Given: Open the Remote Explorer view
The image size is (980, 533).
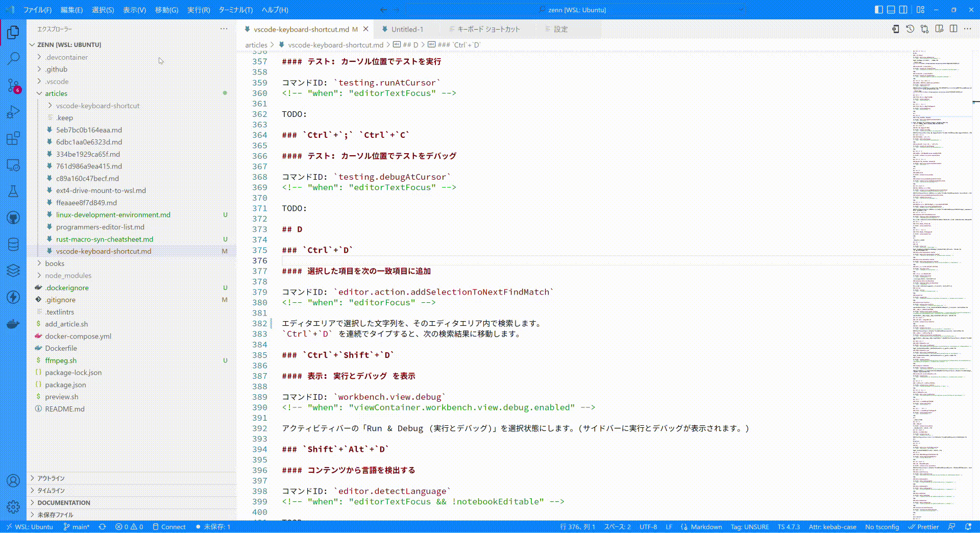Looking at the screenshot, I should (13, 165).
